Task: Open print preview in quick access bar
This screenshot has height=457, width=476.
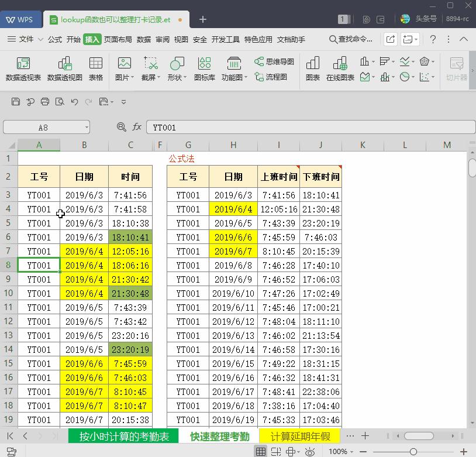Action: [60, 102]
